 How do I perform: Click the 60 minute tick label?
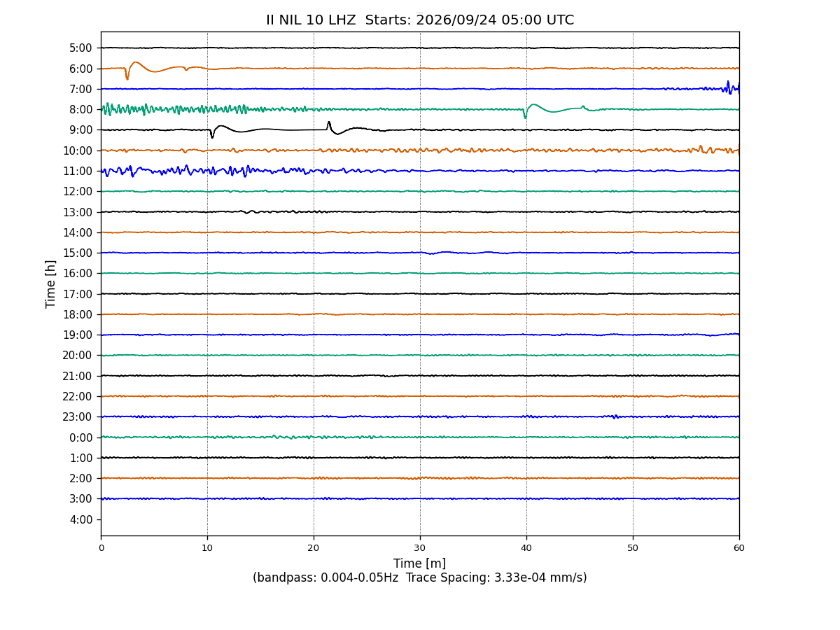click(x=739, y=548)
